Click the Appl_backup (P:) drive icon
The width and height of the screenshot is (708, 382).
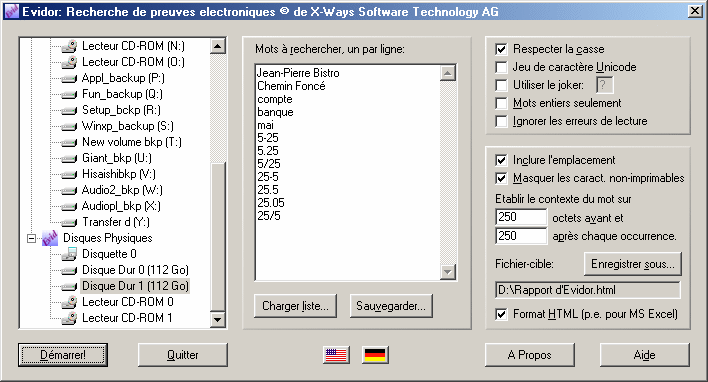[70, 79]
